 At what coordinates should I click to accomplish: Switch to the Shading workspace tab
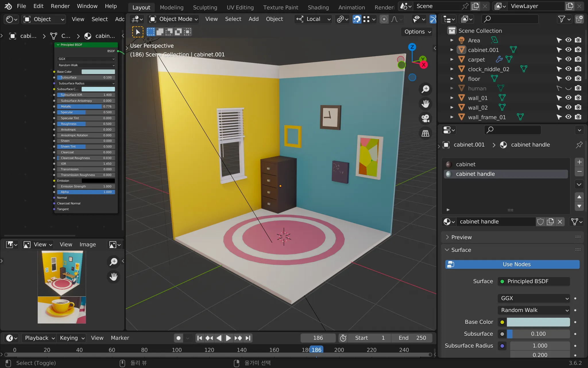pyautogui.click(x=318, y=7)
